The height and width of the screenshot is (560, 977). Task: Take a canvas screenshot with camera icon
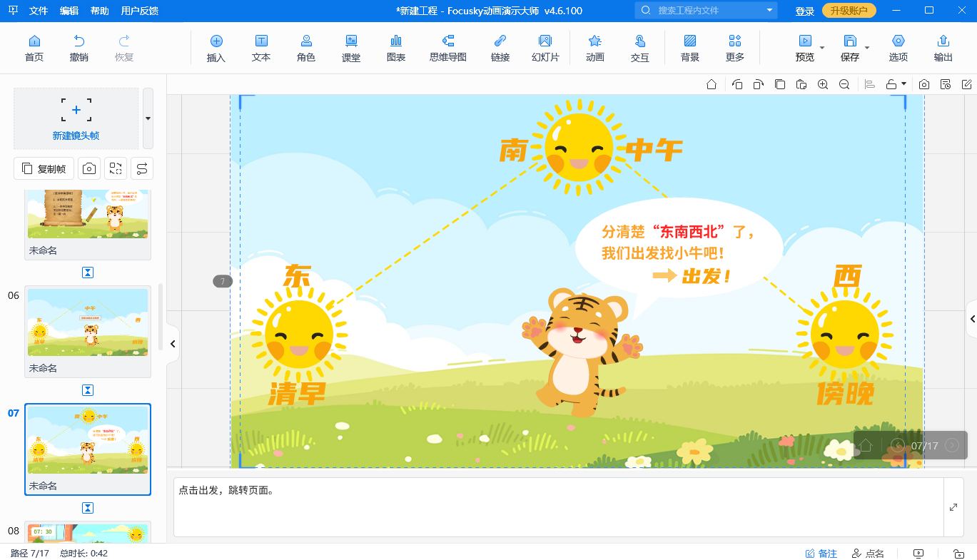[924, 84]
